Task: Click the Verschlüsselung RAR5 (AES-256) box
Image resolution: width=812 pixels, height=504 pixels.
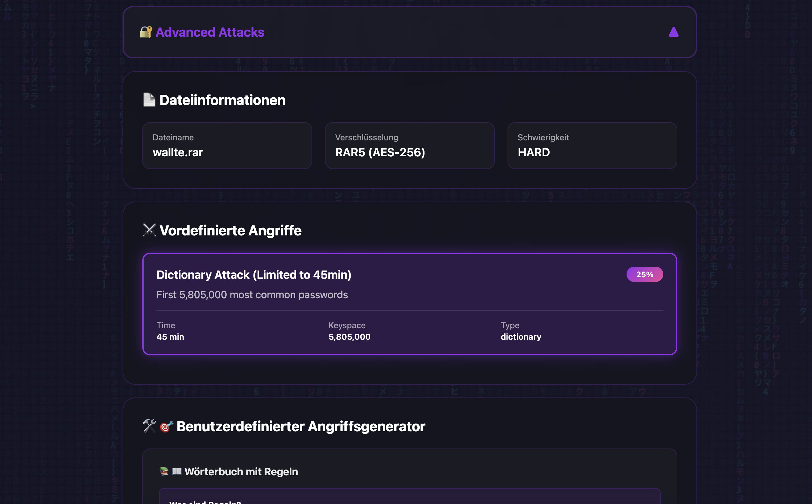Action: 410,146
